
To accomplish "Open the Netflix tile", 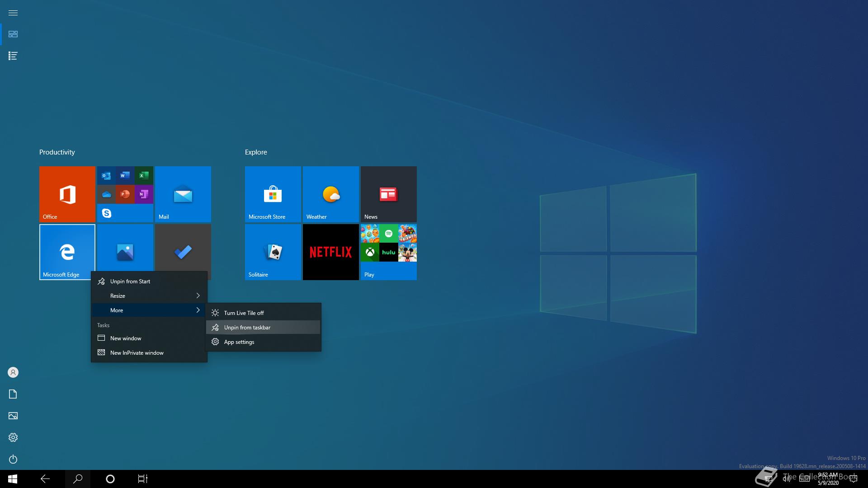I will coord(330,252).
